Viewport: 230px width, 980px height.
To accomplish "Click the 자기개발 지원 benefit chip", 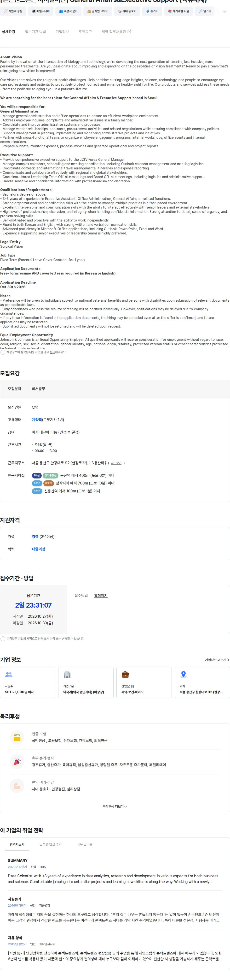I will (x=178, y=12).
